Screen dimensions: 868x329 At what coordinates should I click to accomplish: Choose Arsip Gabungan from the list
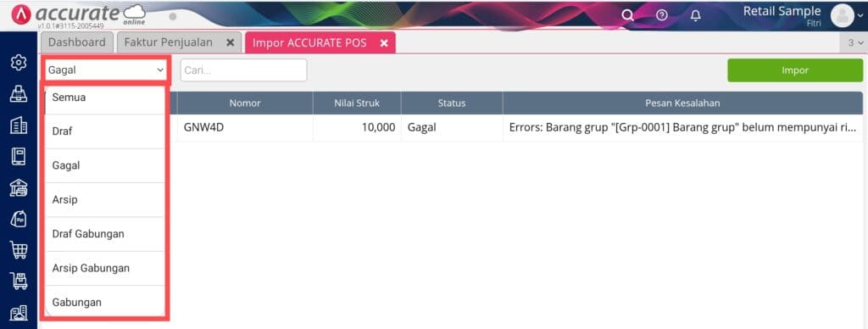coord(104,268)
